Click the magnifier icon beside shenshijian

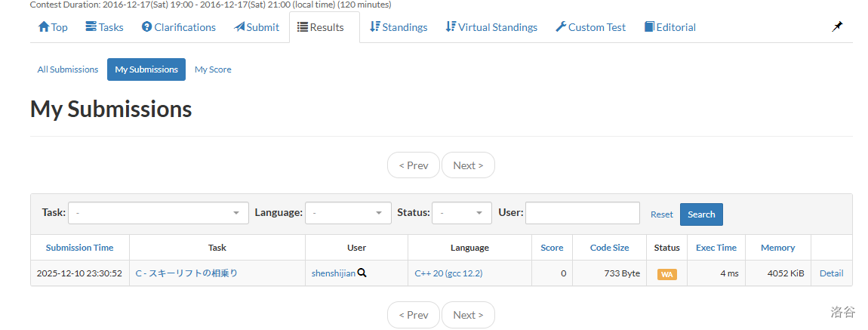[x=362, y=273]
